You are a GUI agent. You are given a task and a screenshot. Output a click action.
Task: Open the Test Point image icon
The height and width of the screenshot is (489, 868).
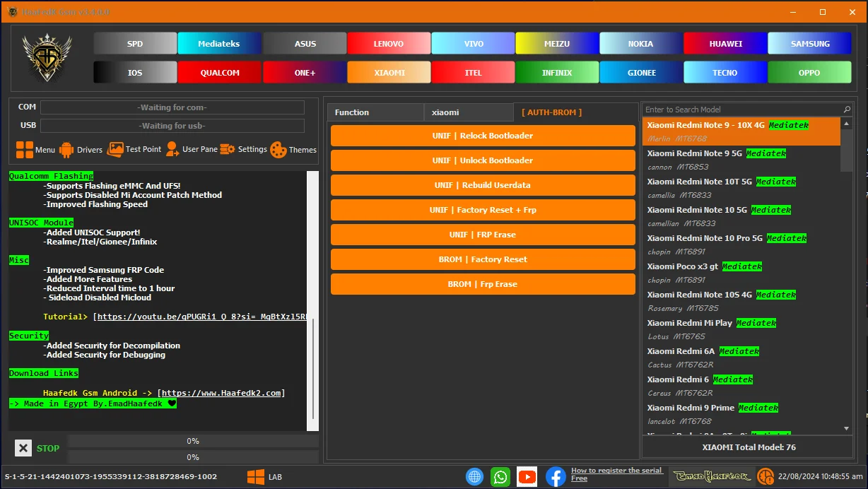pos(115,150)
